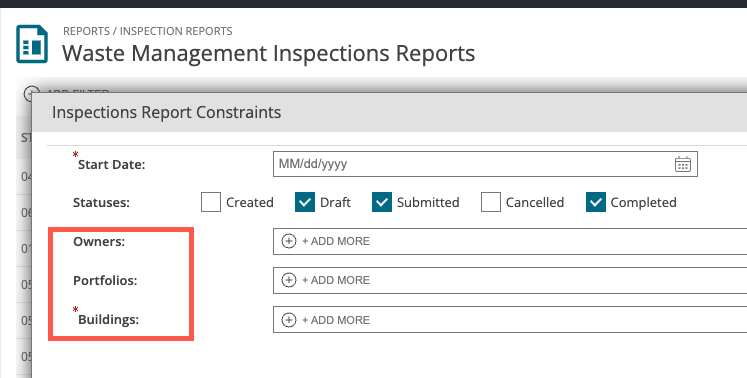Open the Portfolios add more selector

(x=510, y=280)
